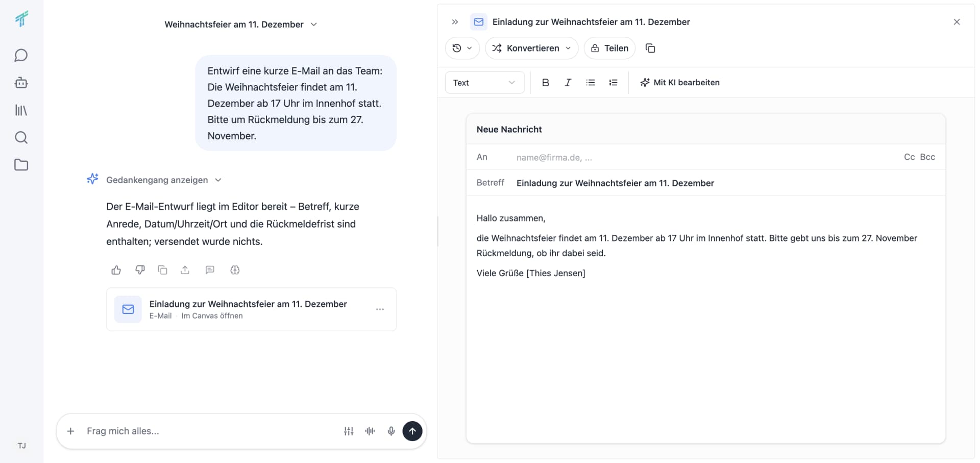The image size is (980, 463).
Task: Click the Betreff subject field
Action: 726,183
